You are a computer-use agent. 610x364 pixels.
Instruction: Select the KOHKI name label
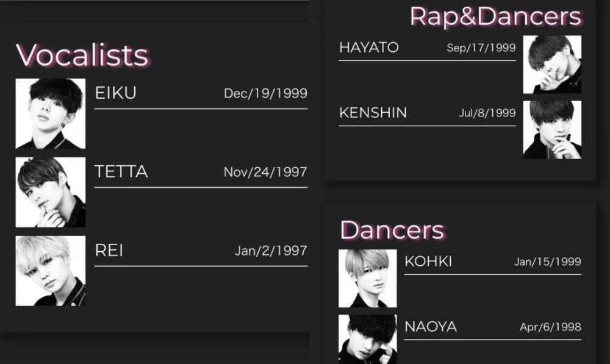428,262
